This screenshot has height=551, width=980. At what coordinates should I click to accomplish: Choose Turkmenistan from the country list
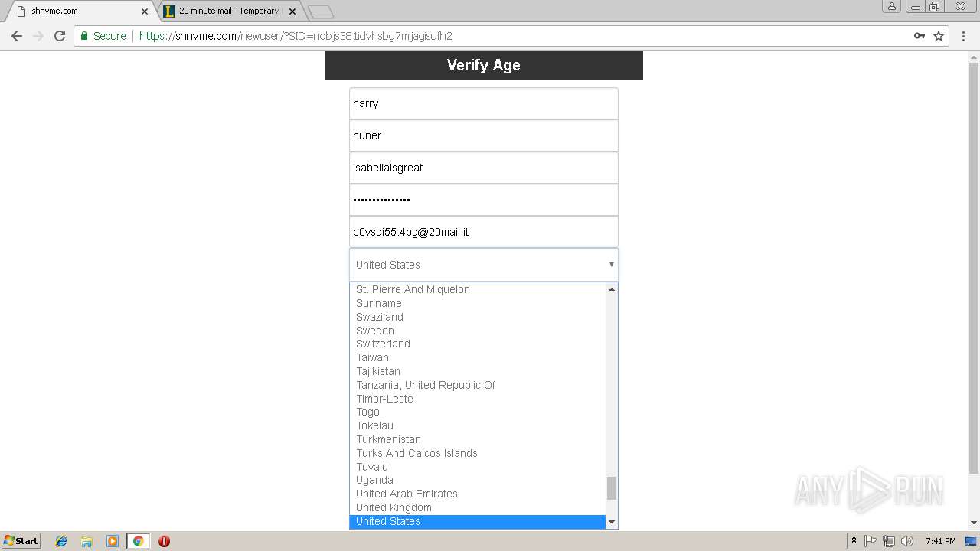coord(478,439)
